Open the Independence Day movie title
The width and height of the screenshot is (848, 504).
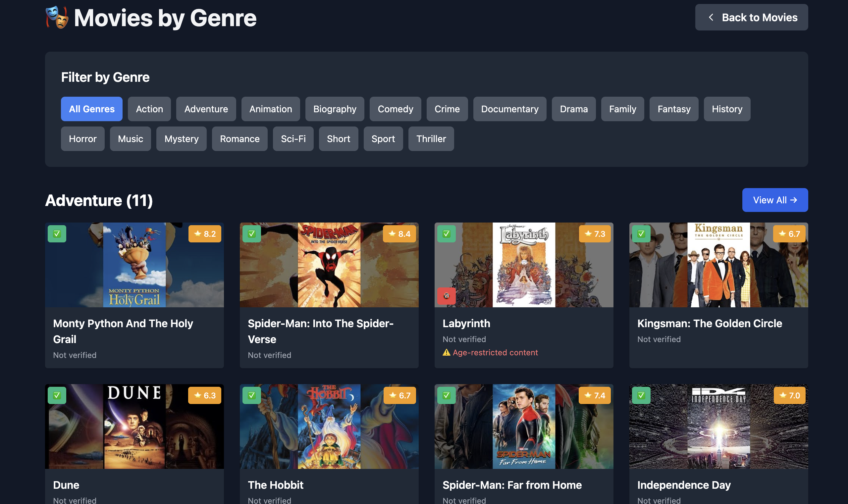pyautogui.click(x=684, y=485)
